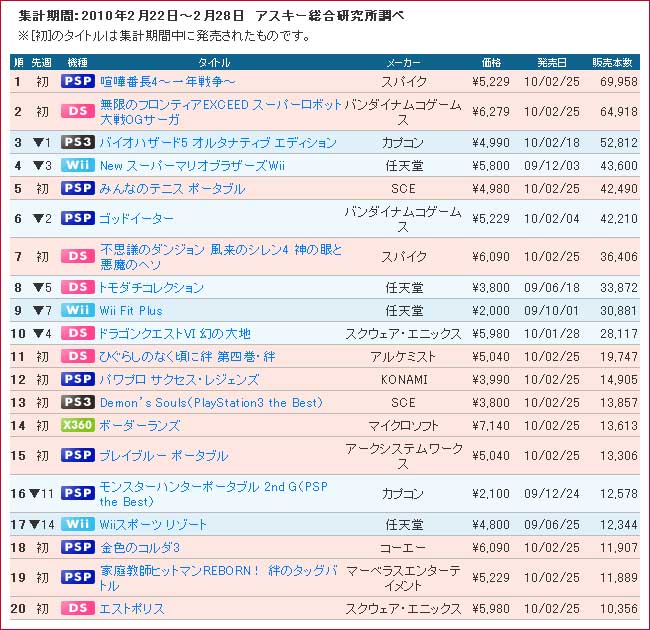Click the メーカー column header
Screen dimensions: 650x630
[403, 62]
